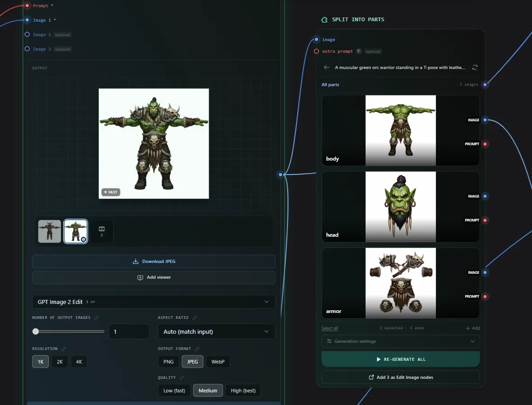The width and height of the screenshot is (532, 405).
Task: Click the link icon next to Resolution
Action: tap(64, 349)
